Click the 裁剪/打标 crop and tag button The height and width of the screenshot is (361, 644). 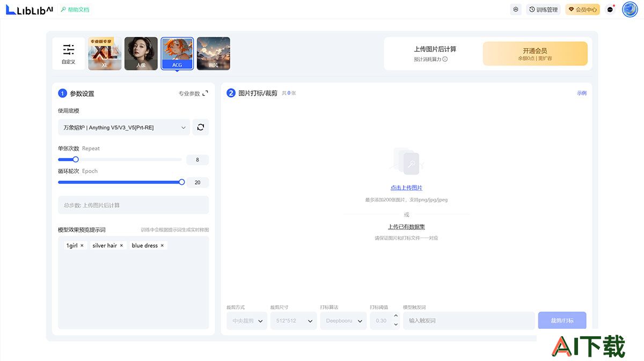562,321
